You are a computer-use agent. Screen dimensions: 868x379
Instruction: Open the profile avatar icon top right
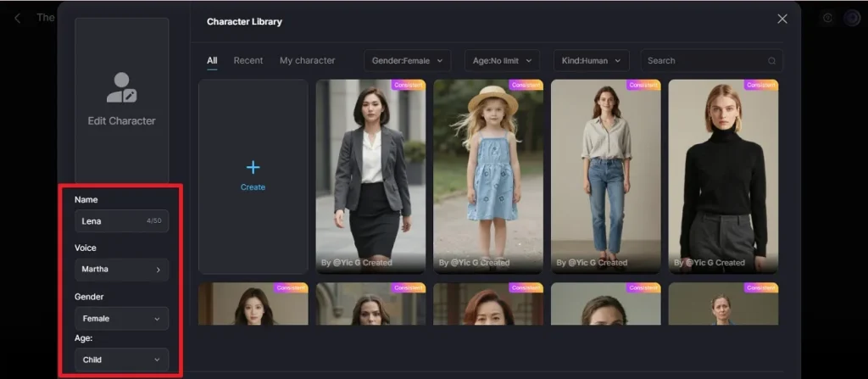click(x=851, y=18)
